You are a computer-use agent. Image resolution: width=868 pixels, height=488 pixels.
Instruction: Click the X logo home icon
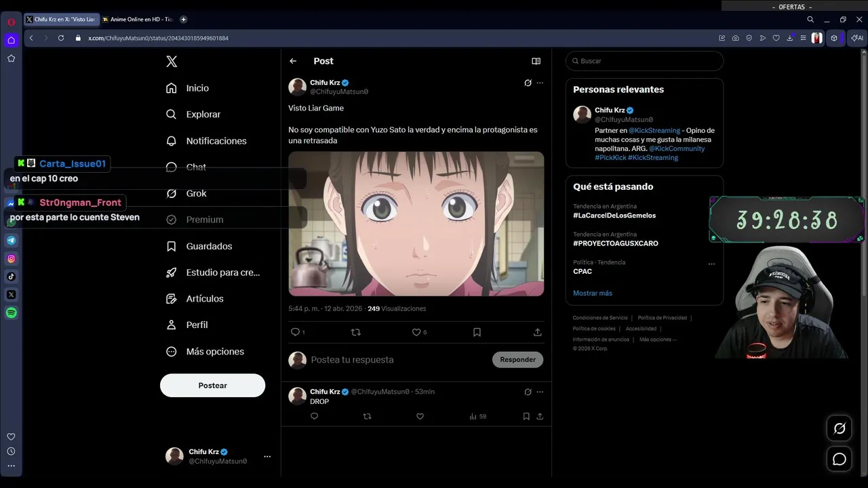[x=172, y=62]
